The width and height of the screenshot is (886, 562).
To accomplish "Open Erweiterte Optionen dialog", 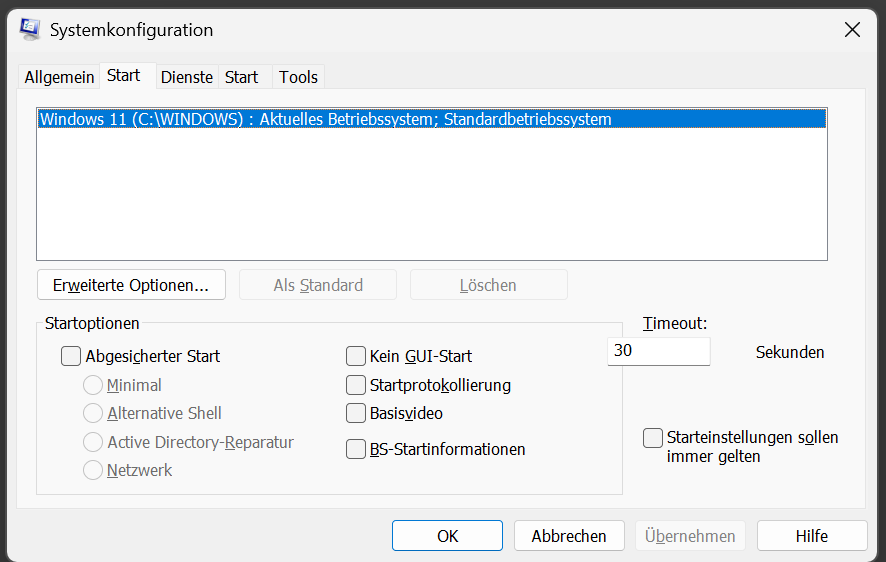I will (131, 285).
